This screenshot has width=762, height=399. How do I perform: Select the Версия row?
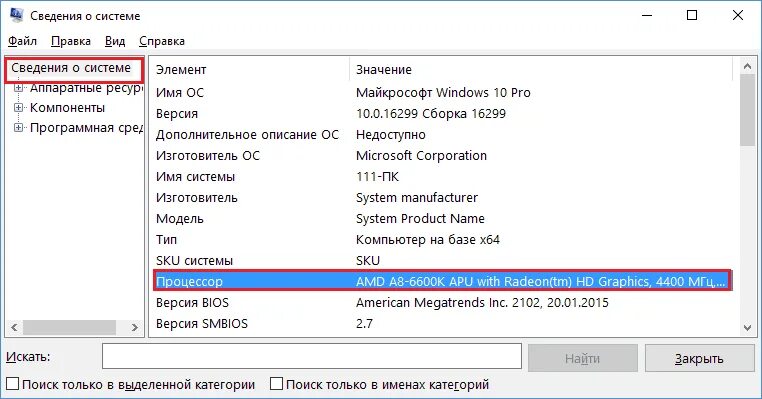point(442,114)
